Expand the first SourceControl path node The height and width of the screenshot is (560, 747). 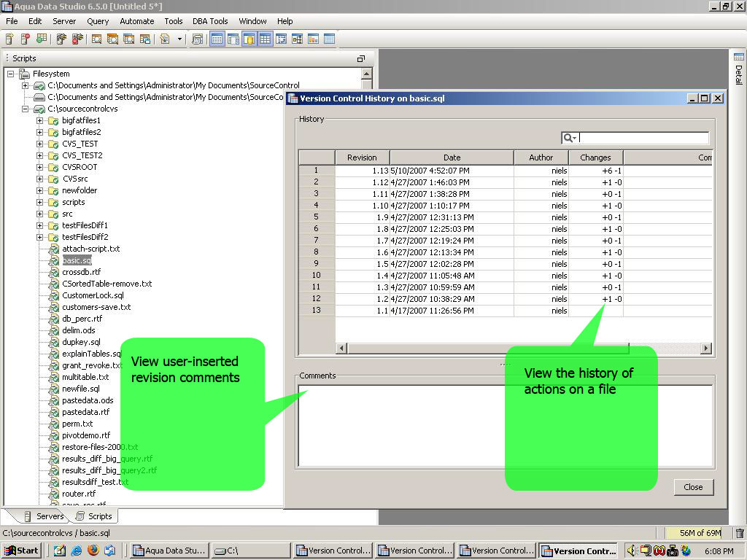tap(25, 86)
